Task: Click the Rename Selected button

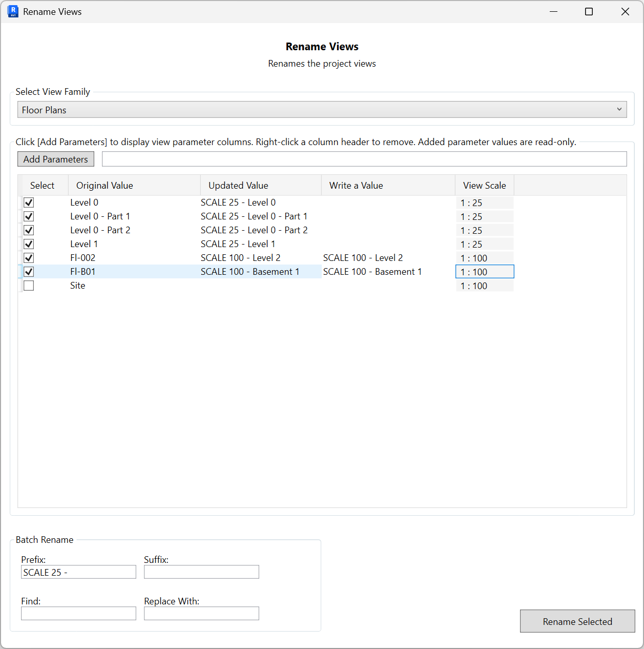Action: tap(577, 621)
